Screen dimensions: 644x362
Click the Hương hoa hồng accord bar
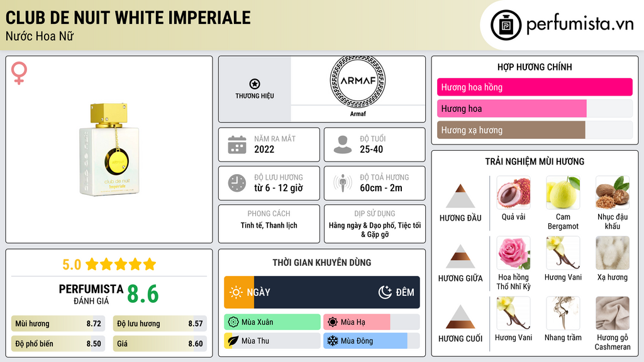pyautogui.click(x=535, y=87)
